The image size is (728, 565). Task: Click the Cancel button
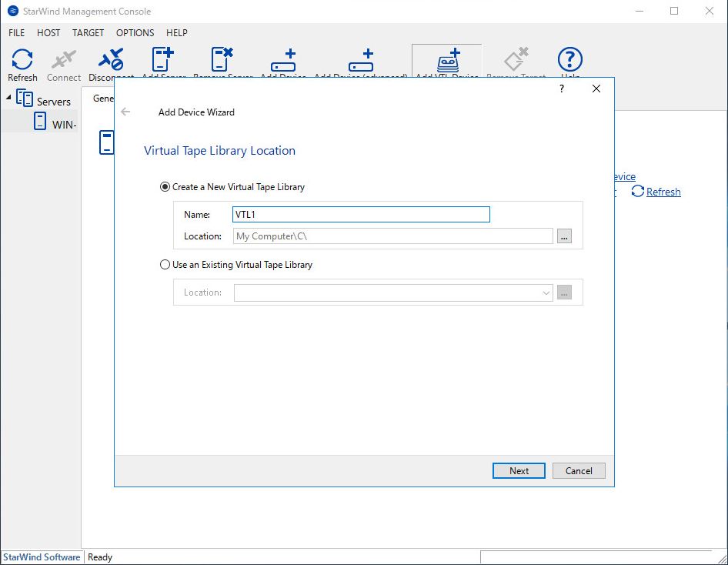(579, 471)
